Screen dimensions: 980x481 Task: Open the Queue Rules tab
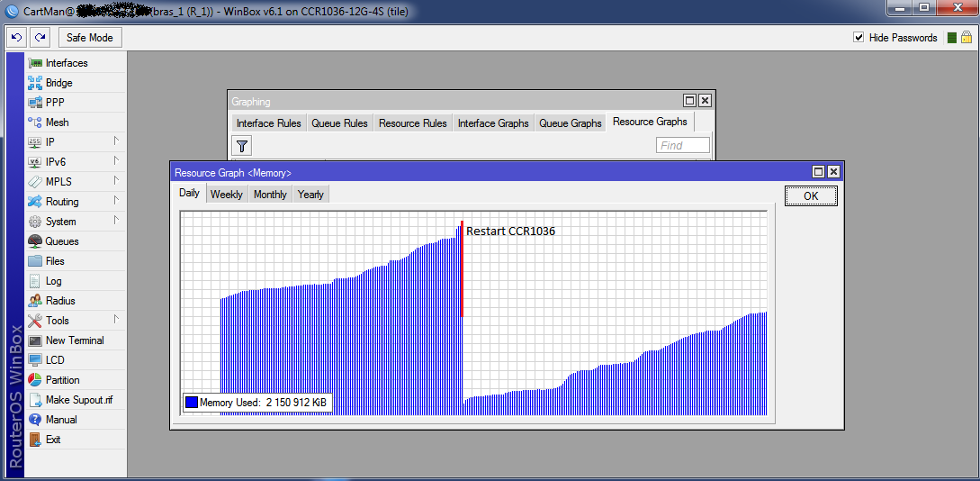[340, 123]
